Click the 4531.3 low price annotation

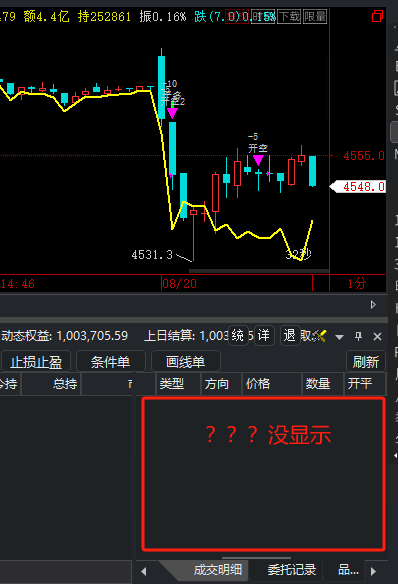click(152, 255)
